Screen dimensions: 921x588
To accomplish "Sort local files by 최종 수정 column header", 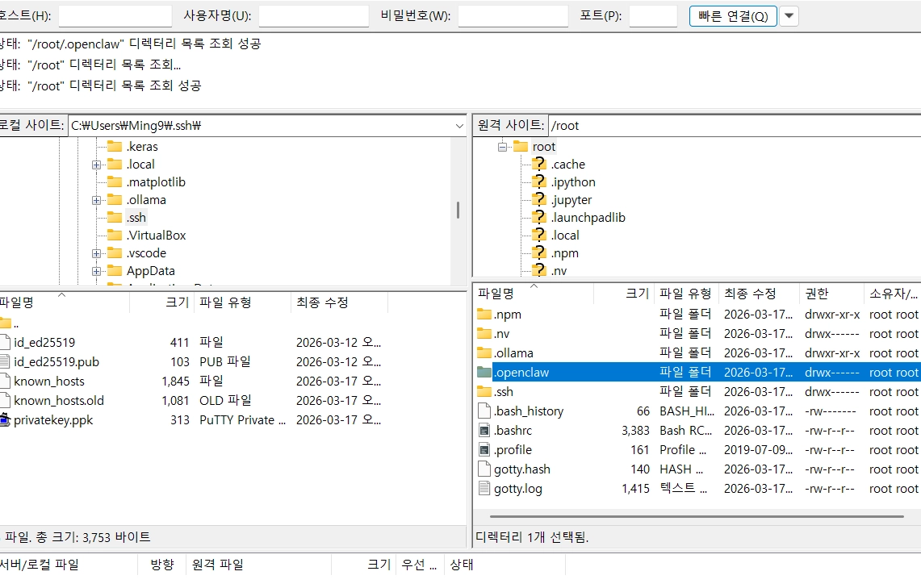I will 339,302.
